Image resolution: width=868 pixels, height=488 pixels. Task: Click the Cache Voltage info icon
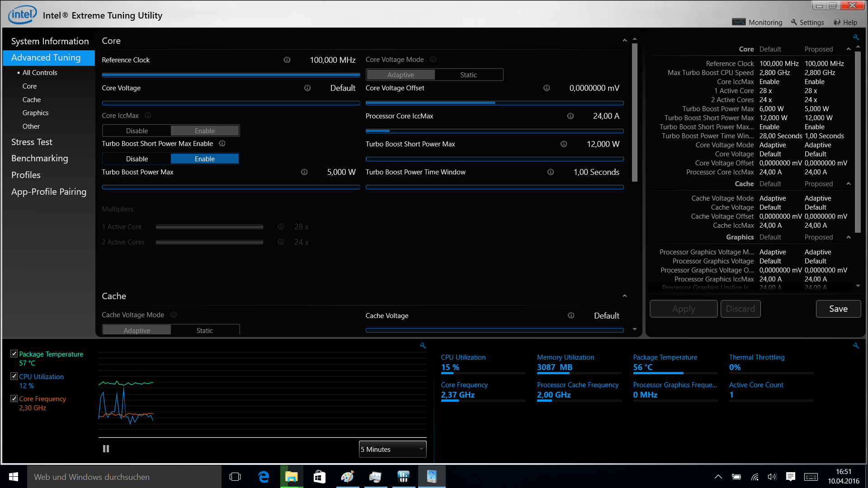[571, 315]
